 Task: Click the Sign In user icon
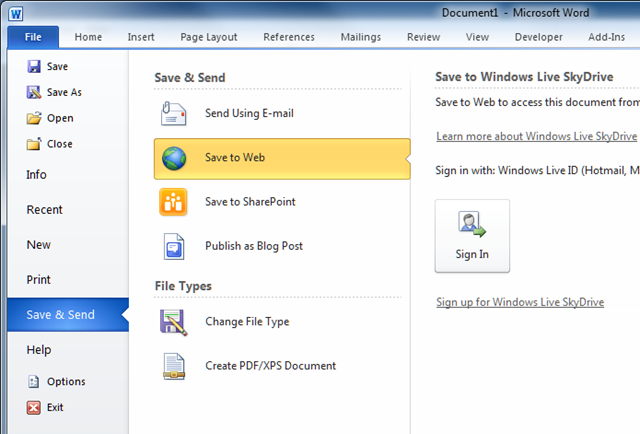click(472, 224)
